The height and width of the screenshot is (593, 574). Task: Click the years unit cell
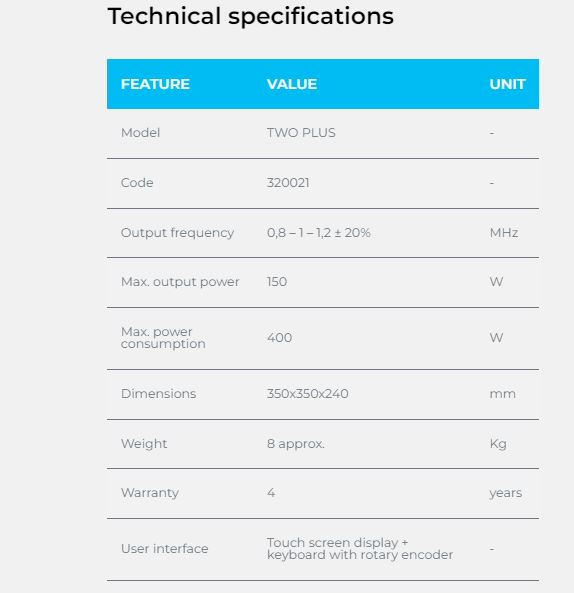506,493
